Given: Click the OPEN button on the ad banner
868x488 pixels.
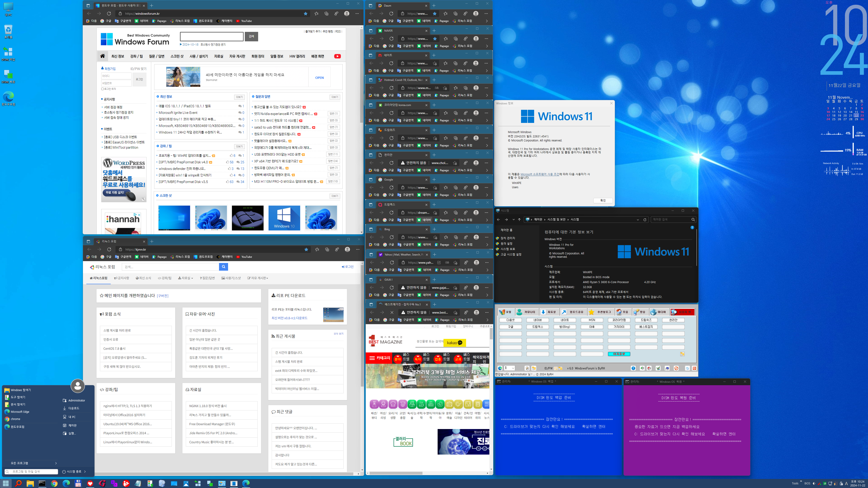Looking at the screenshot, I should pos(319,78).
